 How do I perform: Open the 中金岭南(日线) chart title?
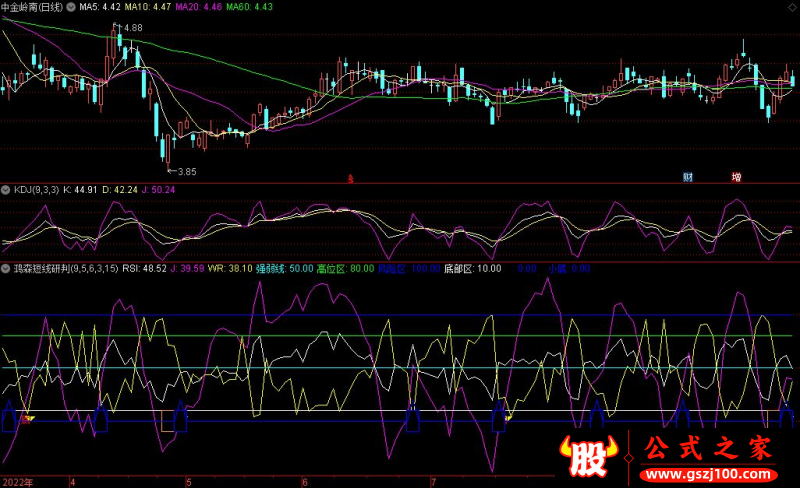tap(32, 7)
